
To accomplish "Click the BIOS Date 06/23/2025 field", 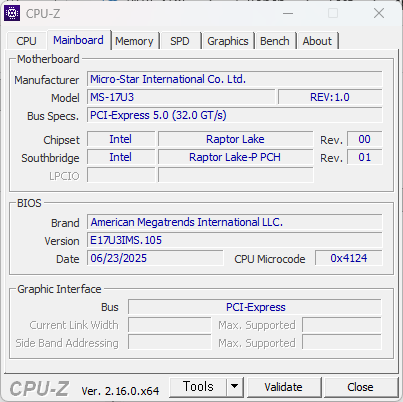I will tap(155, 258).
